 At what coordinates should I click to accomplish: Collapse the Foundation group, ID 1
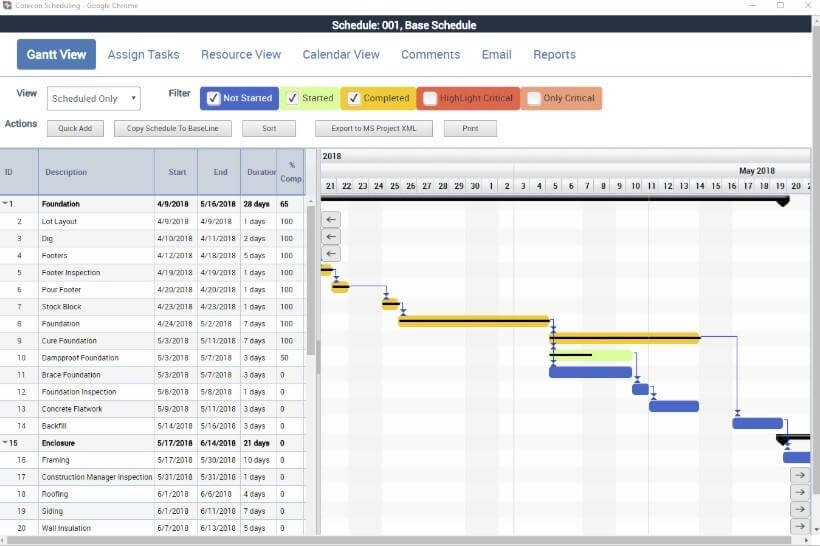click(x=5, y=203)
